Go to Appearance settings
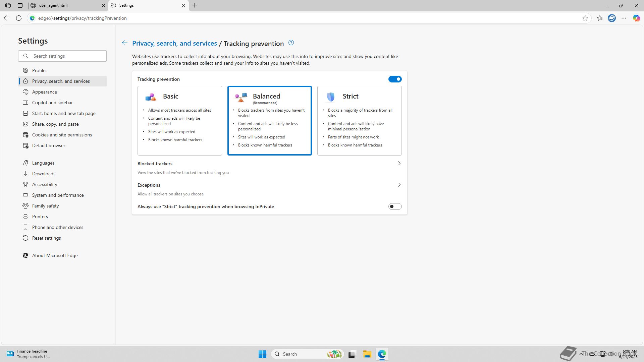This screenshot has width=644, height=362. point(45,92)
